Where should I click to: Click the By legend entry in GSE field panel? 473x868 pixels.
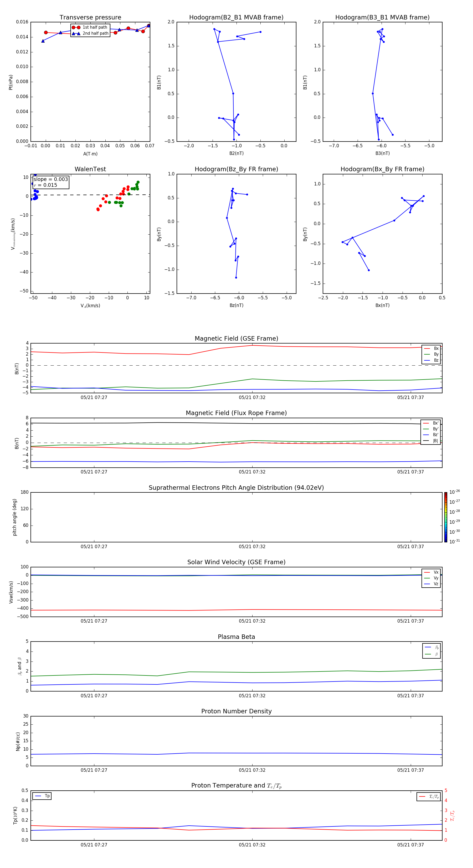[431, 355]
